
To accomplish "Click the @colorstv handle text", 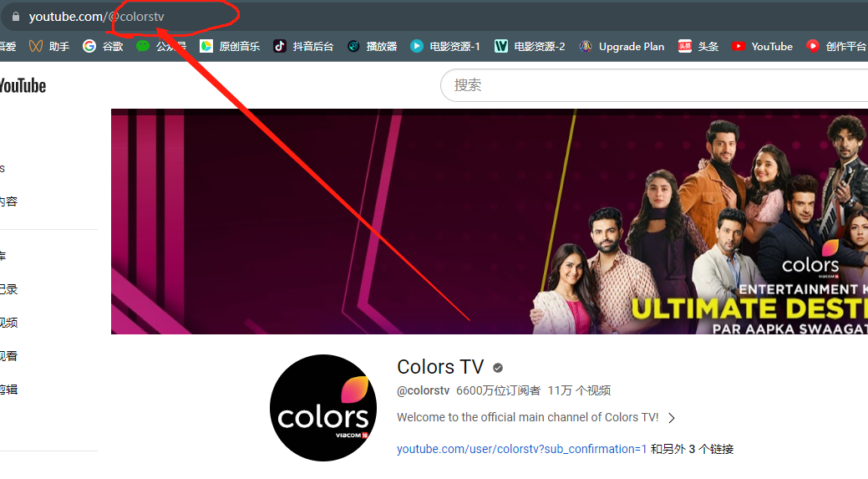I will click(423, 390).
